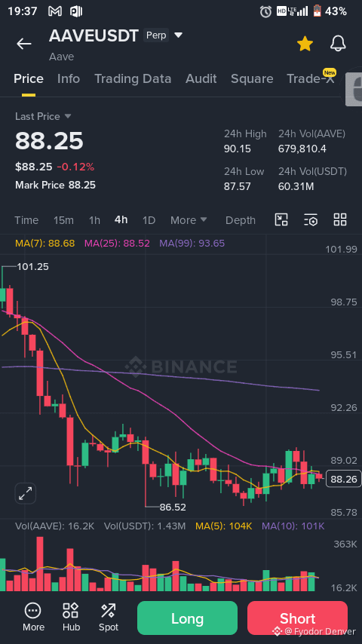
Task: Go back using the left arrow
Action: [x=24, y=44]
